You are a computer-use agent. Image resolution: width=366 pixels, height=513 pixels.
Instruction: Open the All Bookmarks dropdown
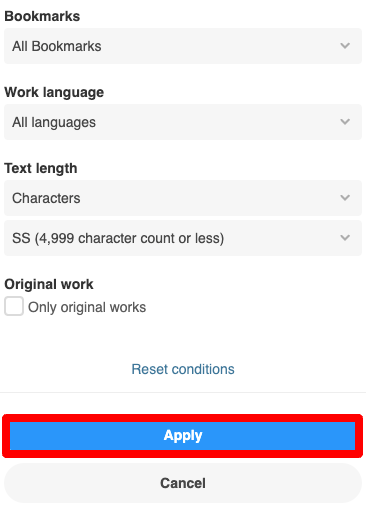(x=183, y=46)
